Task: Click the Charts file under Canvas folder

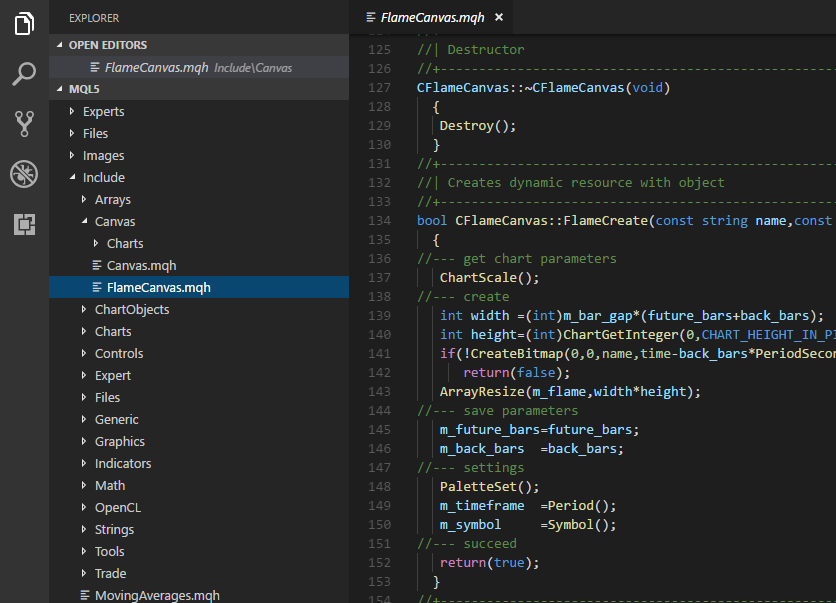Action: pyautogui.click(x=125, y=243)
